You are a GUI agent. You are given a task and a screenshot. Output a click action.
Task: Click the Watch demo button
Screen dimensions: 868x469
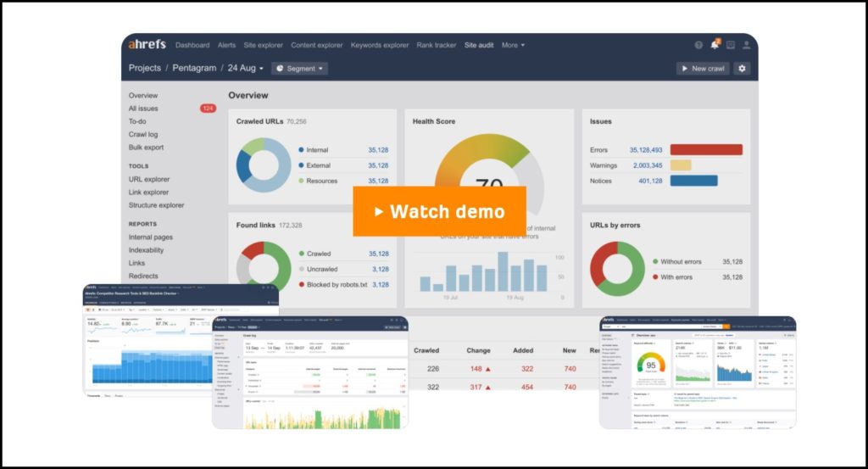click(440, 211)
